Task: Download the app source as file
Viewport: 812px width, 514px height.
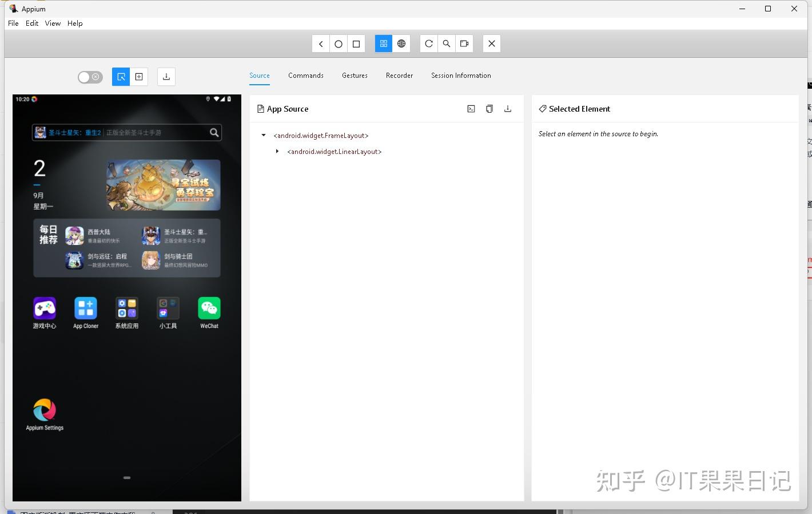Action: pyautogui.click(x=508, y=109)
